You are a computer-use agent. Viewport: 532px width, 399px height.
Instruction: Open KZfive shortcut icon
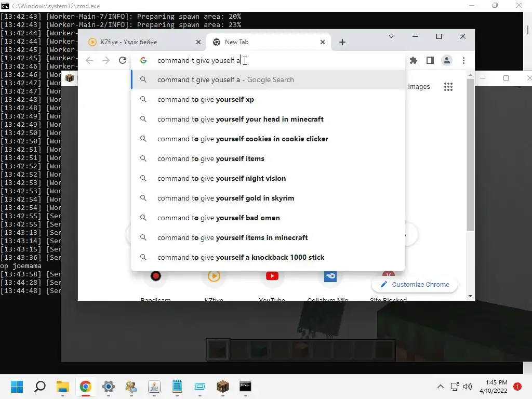pyautogui.click(x=214, y=276)
